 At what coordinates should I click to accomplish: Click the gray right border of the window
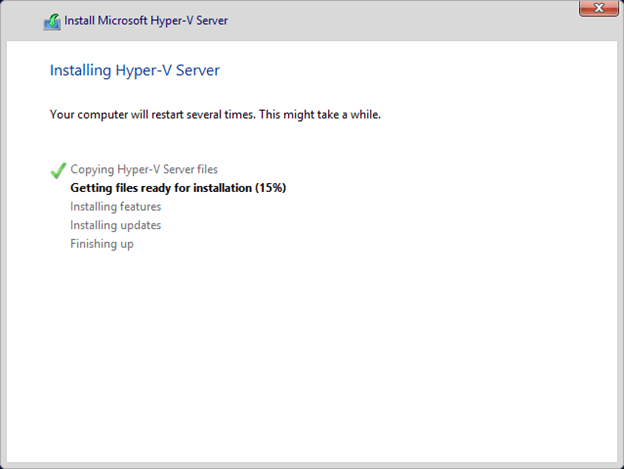click(x=620, y=250)
